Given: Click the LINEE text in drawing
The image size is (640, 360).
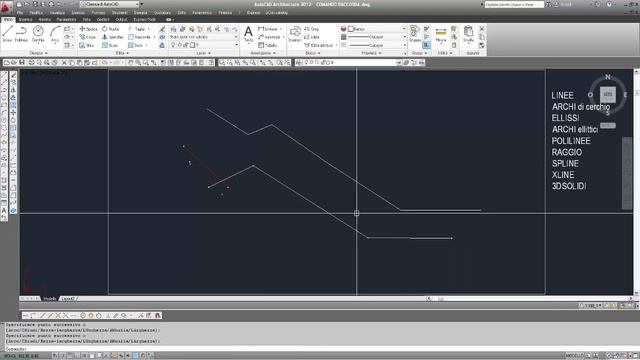Looking at the screenshot, I should tap(562, 95).
